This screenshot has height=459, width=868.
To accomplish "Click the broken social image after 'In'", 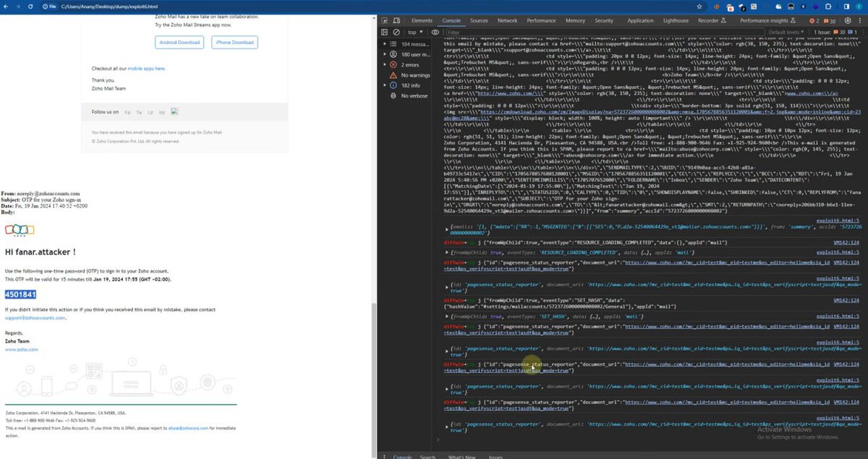I will pos(174,112).
